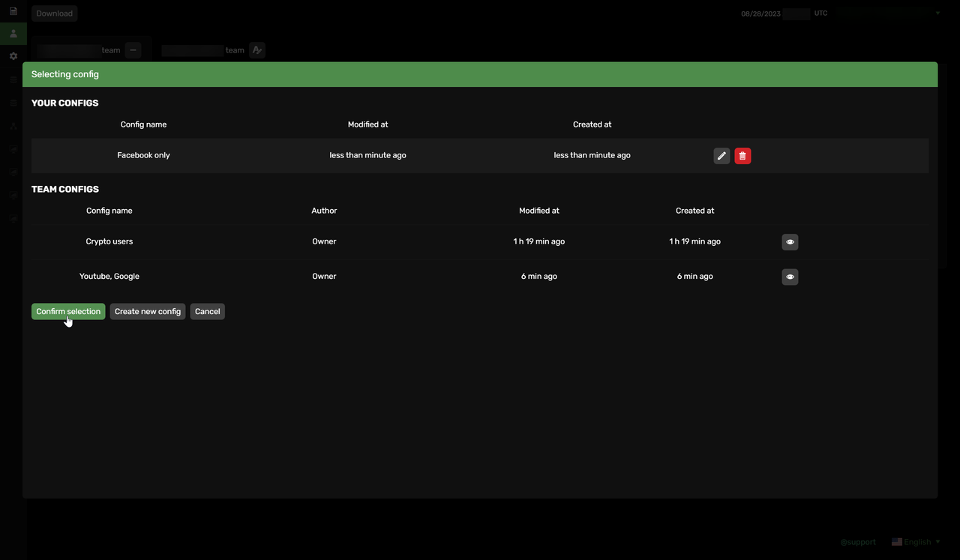Screen dimensions: 960x560
Task: Click the document icon in sidebar
Action: tap(13, 11)
